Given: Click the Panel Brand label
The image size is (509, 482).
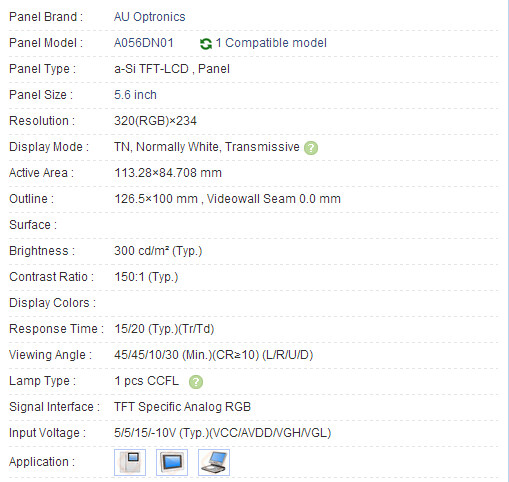Looking at the screenshot, I should click(46, 17).
